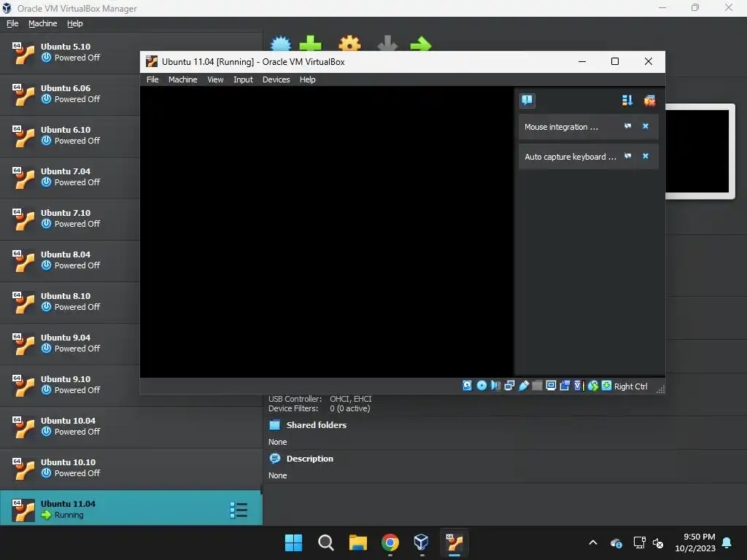Viewport: 747px width, 560px height.
Task: Click the recording status bar icon
Action: click(565, 386)
